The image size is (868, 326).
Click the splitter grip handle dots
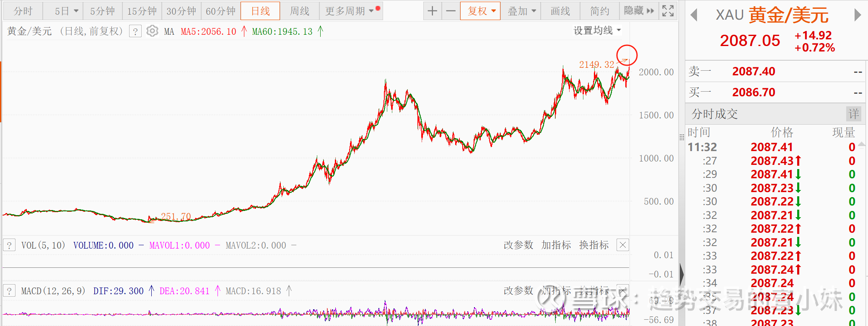[x=682, y=137]
